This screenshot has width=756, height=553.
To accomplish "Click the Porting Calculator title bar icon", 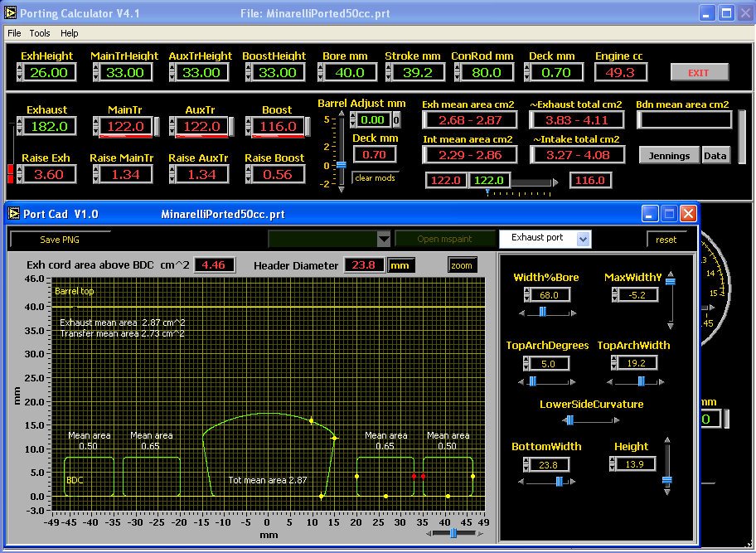I will (10, 12).
